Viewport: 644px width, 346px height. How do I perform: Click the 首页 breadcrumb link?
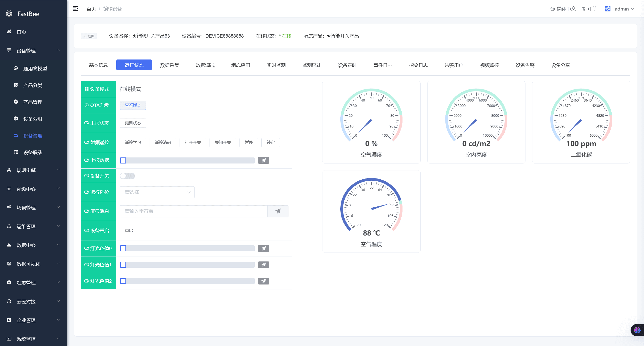[91, 9]
